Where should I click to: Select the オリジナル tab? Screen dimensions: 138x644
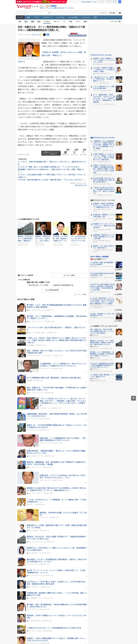[x=60, y=17]
